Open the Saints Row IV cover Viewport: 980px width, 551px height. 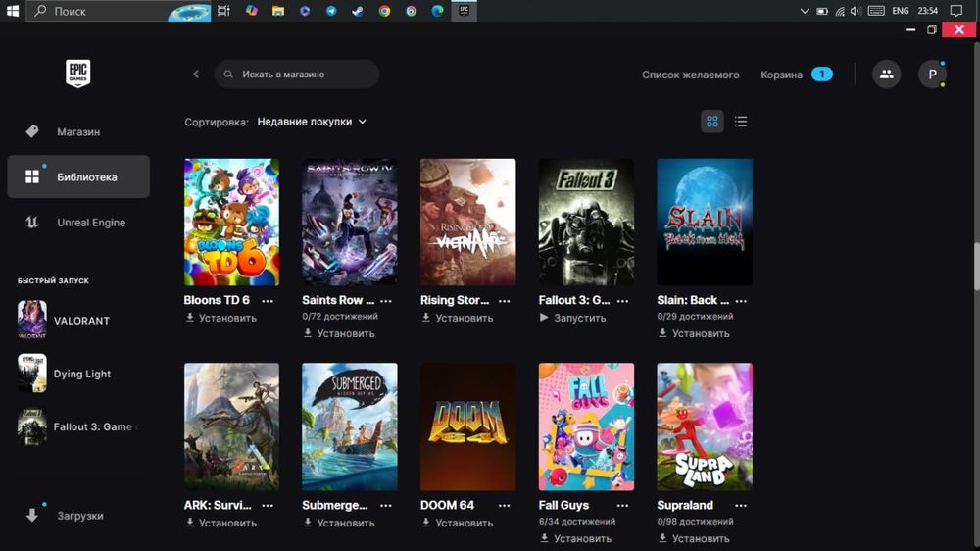350,222
